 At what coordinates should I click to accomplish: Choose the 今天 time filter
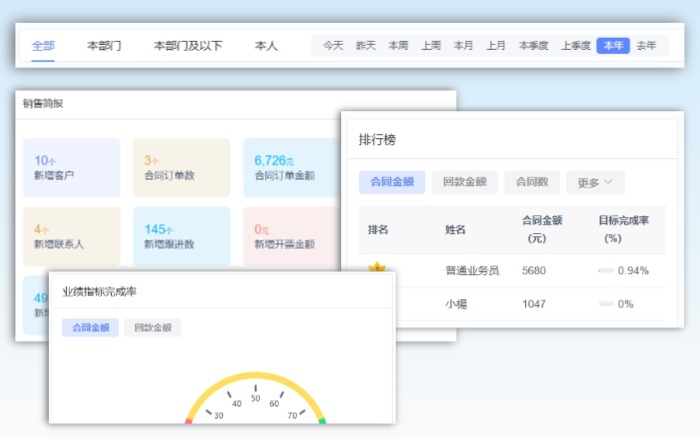tap(333, 46)
